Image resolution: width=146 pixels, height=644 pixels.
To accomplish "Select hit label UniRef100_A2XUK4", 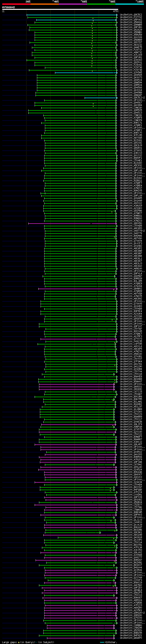I will pyautogui.click(x=131, y=314).
